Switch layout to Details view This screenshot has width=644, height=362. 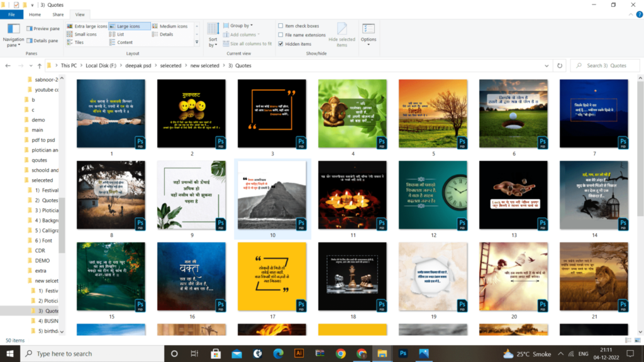coord(163,35)
